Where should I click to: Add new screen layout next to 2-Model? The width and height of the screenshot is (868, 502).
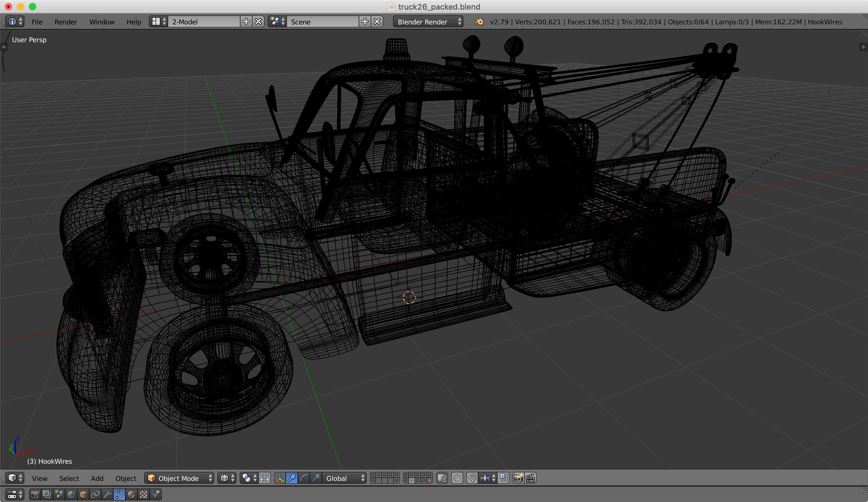tap(246, 22)
